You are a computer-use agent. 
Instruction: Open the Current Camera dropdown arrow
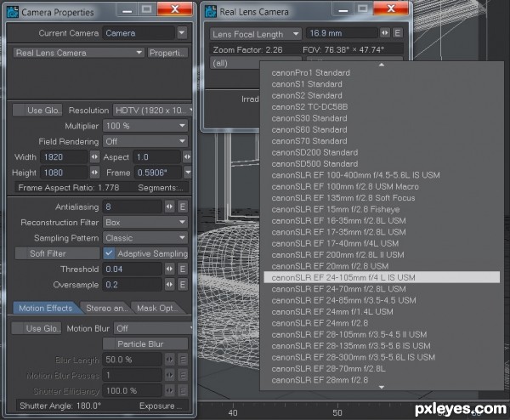tap(182, 33)
